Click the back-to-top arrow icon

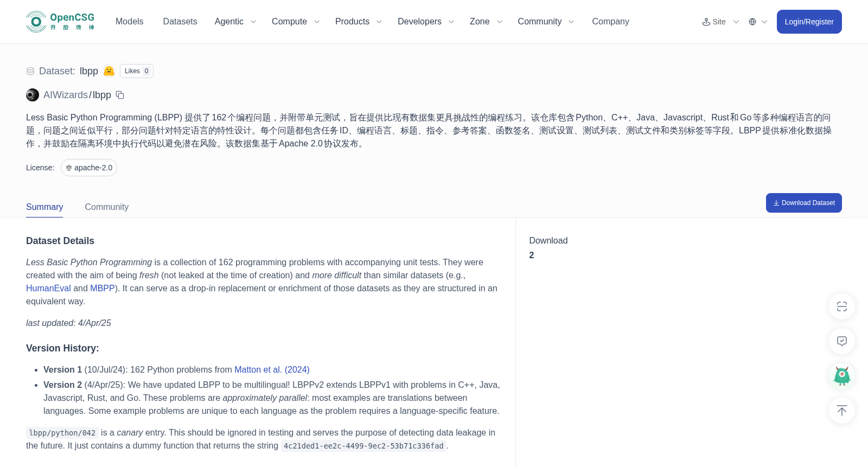(842, 411)
